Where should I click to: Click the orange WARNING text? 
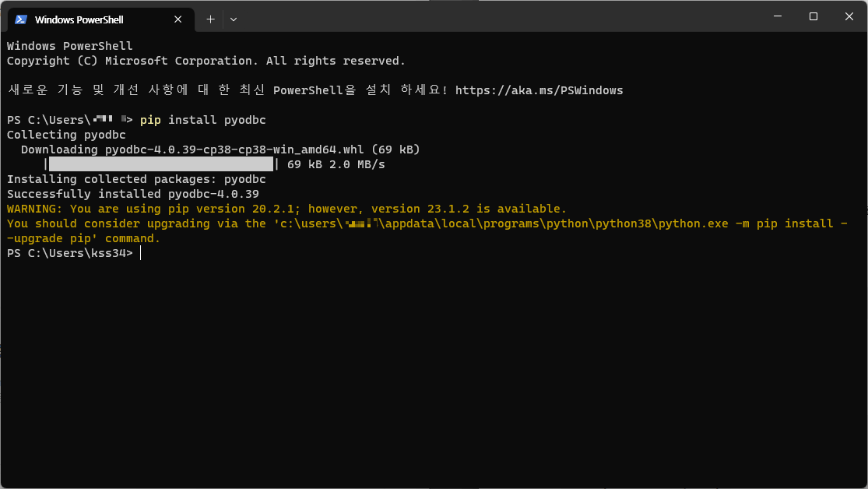34,209
